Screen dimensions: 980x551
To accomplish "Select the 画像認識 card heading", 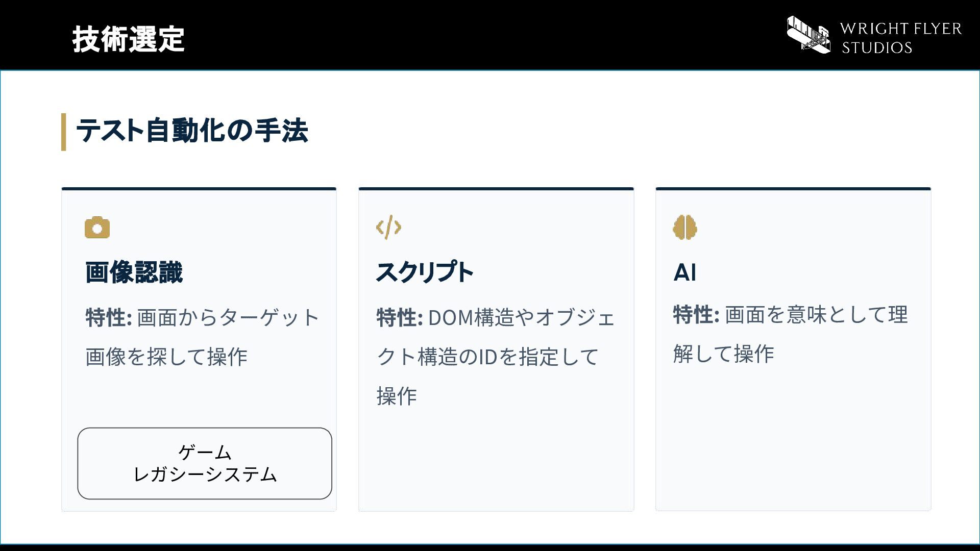I will point(134,272).
